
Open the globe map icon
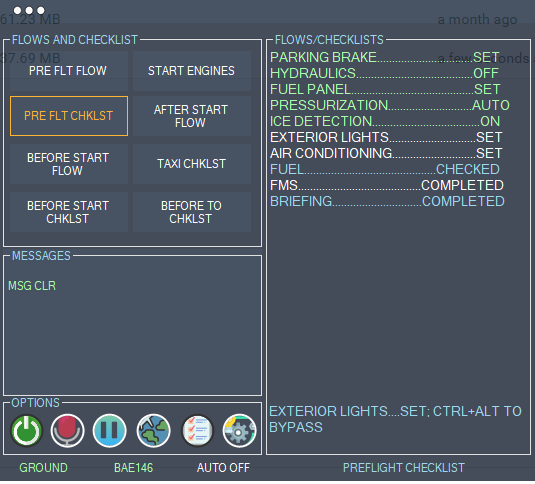pos(154,430)
